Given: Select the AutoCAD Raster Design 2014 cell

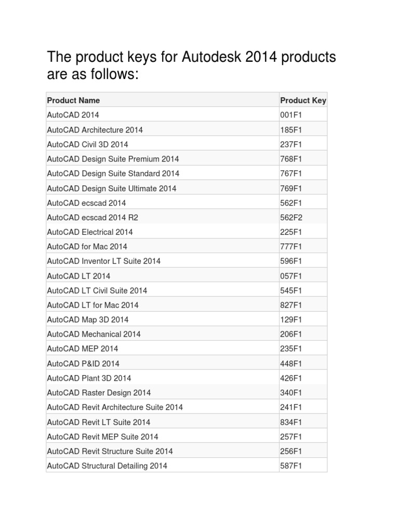Looking at the screenshot, I should coord(99,392).
